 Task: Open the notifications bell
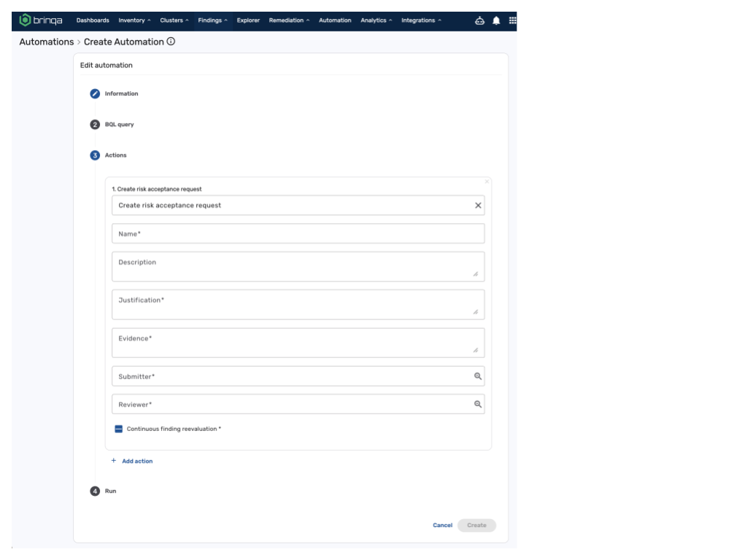coord(496,20)
